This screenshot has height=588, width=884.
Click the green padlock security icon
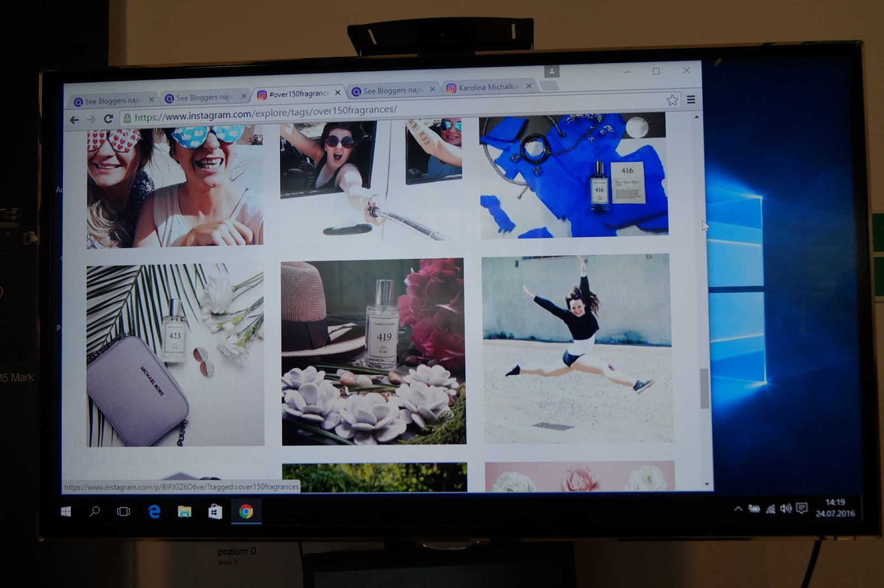[127, 118]
